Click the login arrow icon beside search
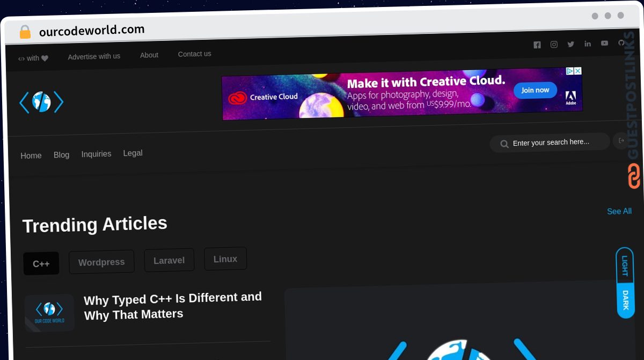Viewport: 644px width, 360px height. tap(621, 140)
